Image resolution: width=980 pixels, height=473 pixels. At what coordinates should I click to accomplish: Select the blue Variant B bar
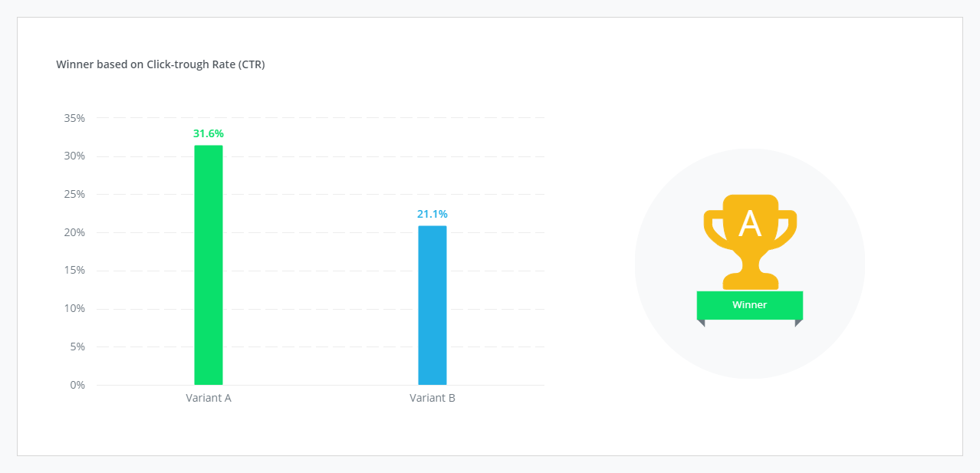[432, 305]
